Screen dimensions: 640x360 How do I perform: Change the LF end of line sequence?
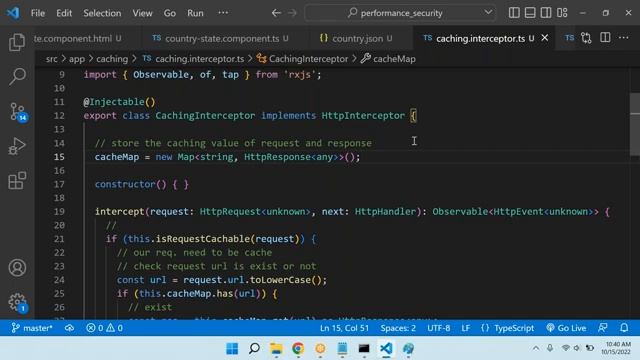(465, 328)
